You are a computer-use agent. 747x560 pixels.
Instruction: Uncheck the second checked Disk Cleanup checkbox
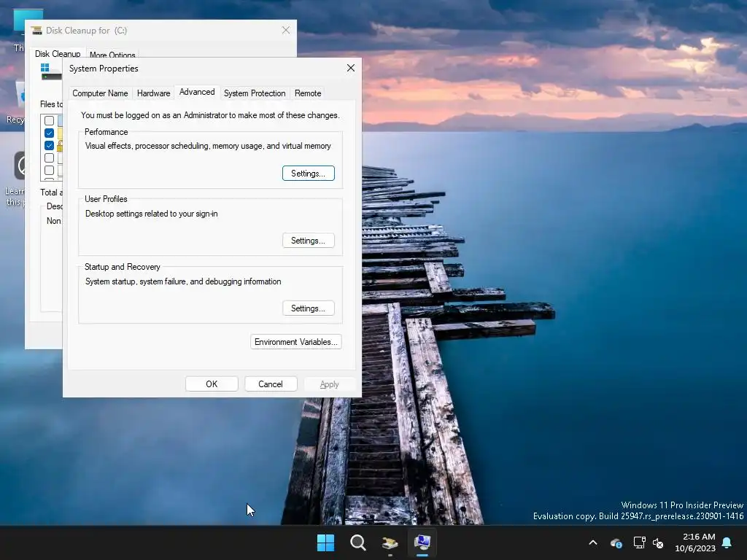[49, 145]
